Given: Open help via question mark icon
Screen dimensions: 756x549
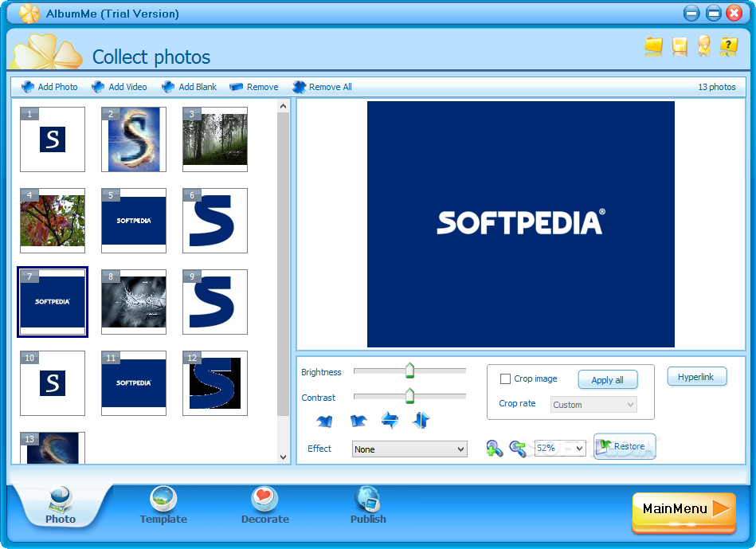Looking at the screenshot, I should (729, 46).
